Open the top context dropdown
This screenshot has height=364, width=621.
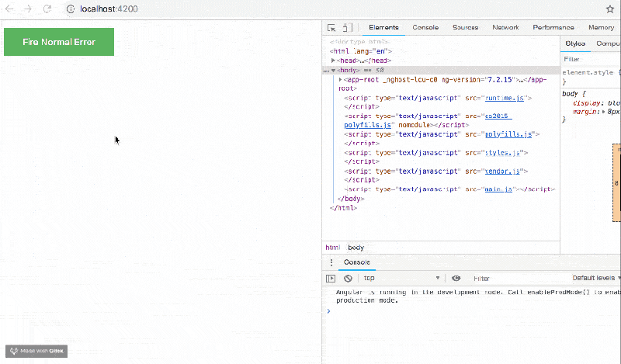tap(401, 278)
